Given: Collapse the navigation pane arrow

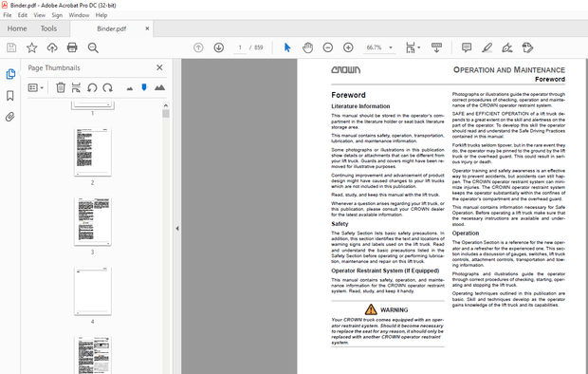Looking at the screenshot, I should pos(177,229).
